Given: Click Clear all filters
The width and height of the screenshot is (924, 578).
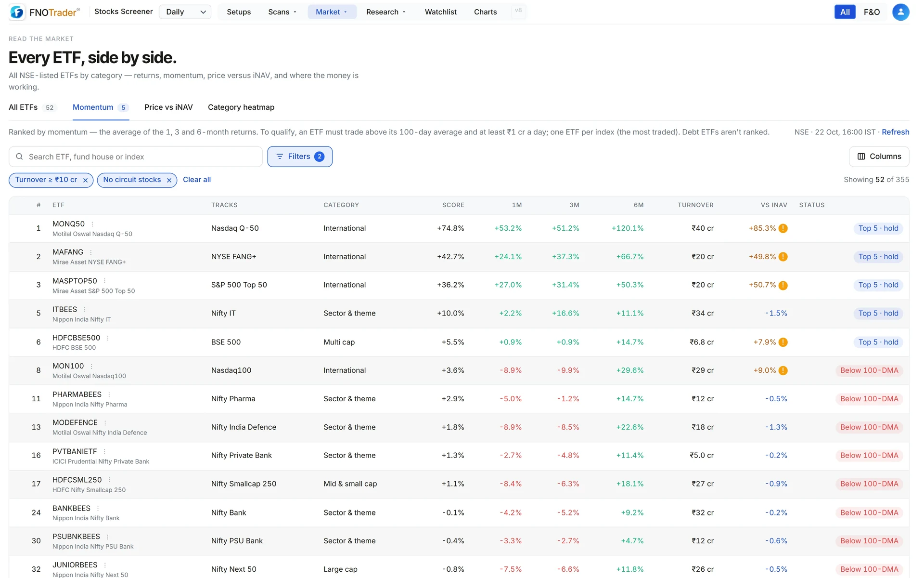Looking at the screenshot, I should (197, 180).
